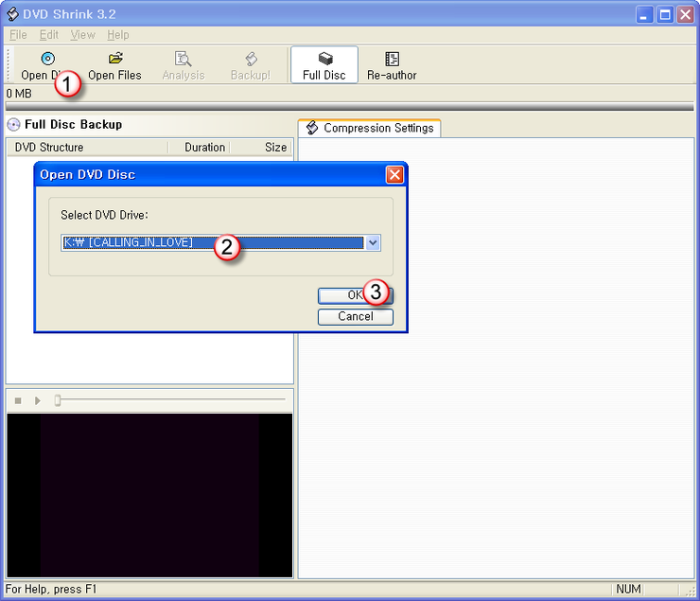Click Cancel in Open DVD Disc dialog
Image resolution: width=700 pixels, height=601 pixels.
click(356, 316)
